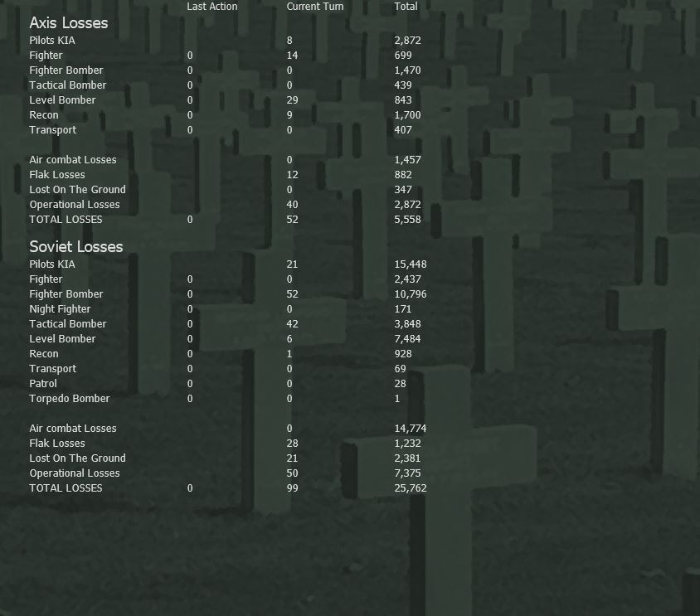Click Soviet Operational Losses current turn 50
This screenshot has height=616, width=700.
point(293,473)
